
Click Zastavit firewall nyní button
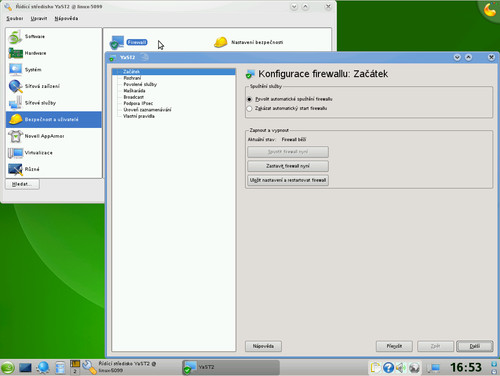click(x=288, y=166)
